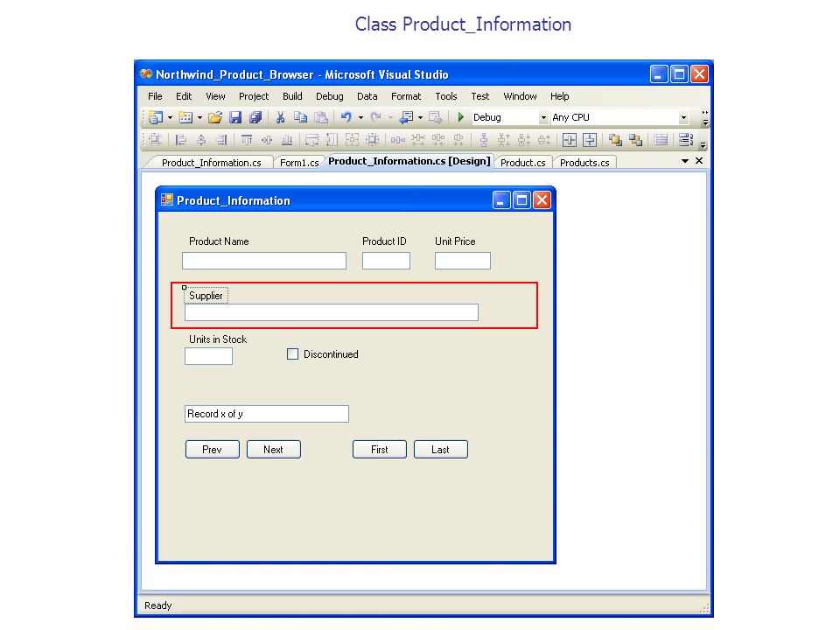Click the Save All icon

pos(255,117)
